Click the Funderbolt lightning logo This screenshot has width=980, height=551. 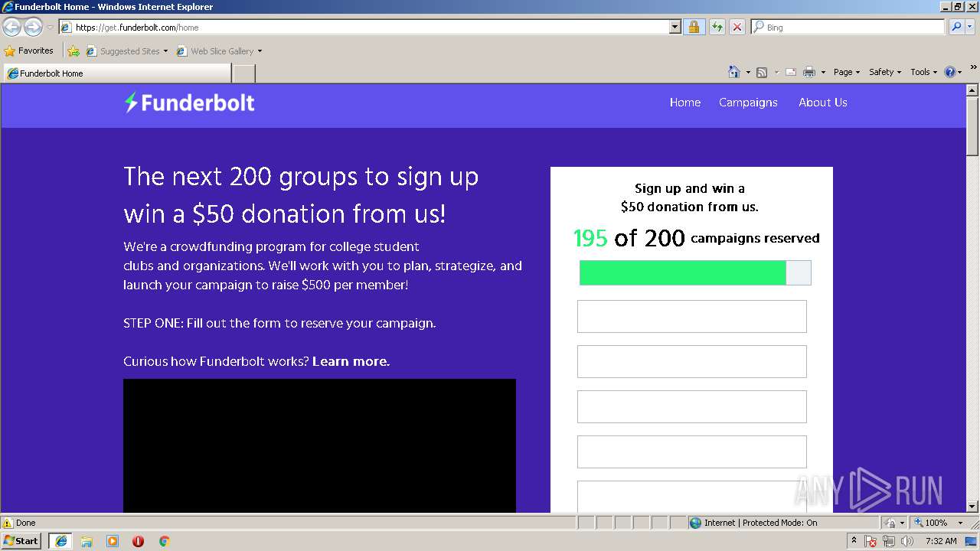click(x=131, y=103)
